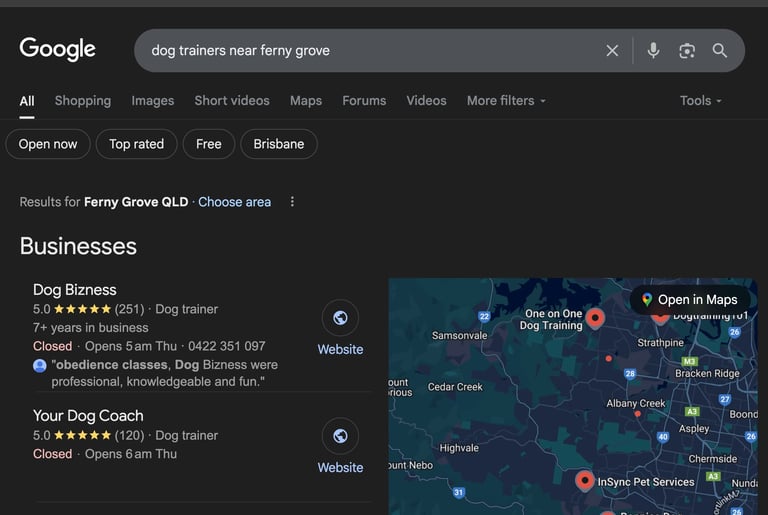Viewport: 768px width, 515px height.
Task: Click the InSync Pet Services map label
Action: [x=646, y=482]
